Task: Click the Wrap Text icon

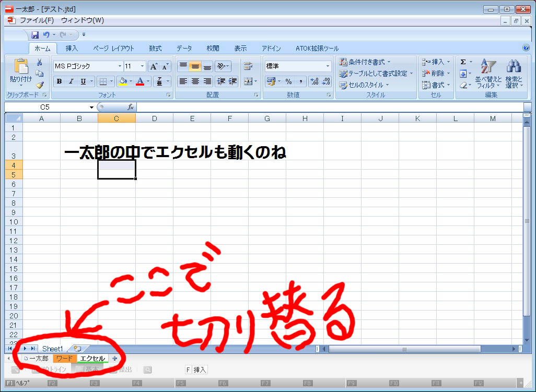Action: [x=248, y=66]
